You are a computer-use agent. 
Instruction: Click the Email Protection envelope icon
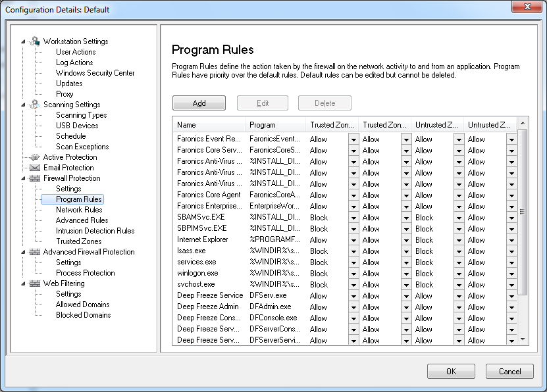(35, 168)
